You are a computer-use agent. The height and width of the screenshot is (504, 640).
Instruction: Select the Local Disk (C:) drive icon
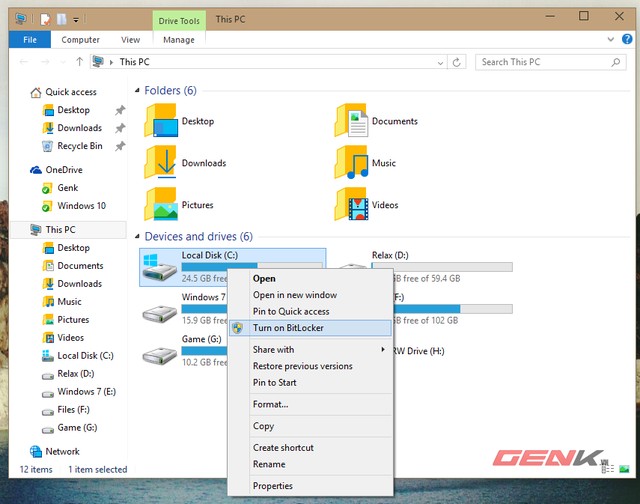point(160,267)
